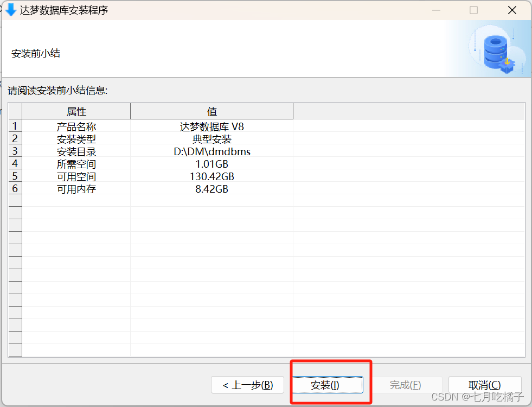Select the 产品名称 cell
Image resolution: width=532 pixels, height=407 pixels.
coord(76,126)
